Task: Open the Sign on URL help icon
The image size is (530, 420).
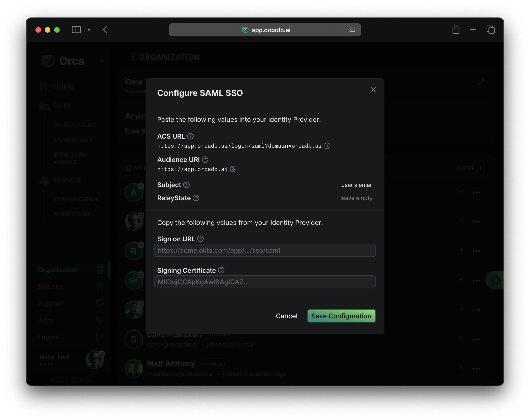Action: (200, 238)
